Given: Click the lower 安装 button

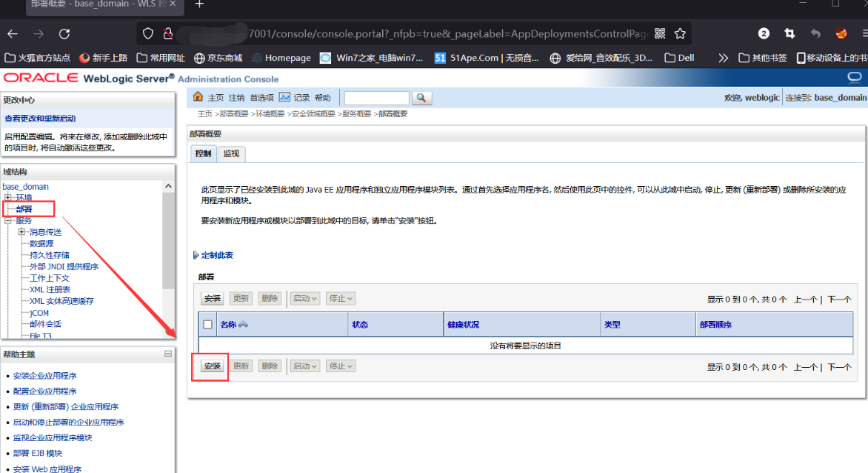Looking at the screenshot, I should pos(212,366).
